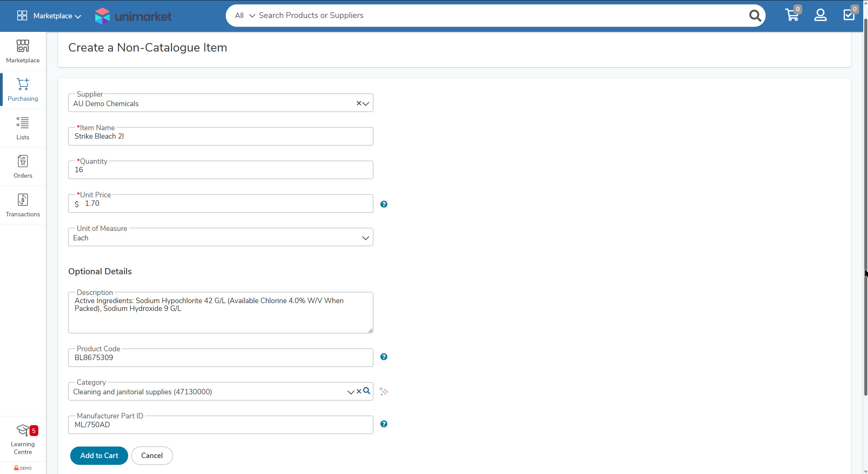Image resolution: width=868 pixels, height=474 pixels.
Task: Open the All search filter dropdown
Action: point(245,16)
